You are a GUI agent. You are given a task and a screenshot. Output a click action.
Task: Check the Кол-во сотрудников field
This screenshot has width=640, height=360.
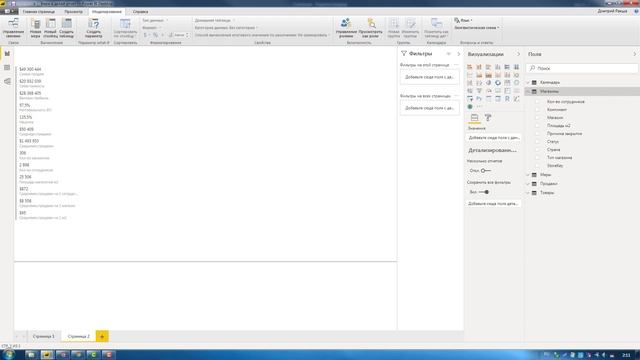(x=537, y=102)
